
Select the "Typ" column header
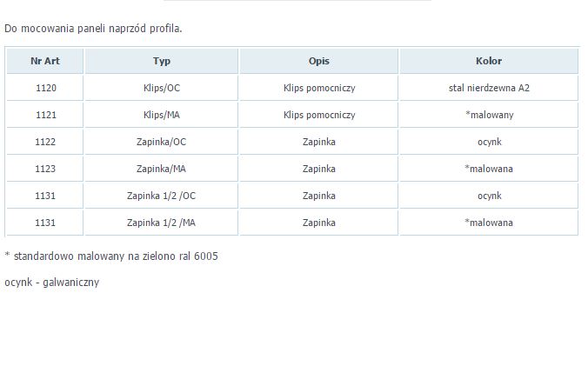pos(161,61)
